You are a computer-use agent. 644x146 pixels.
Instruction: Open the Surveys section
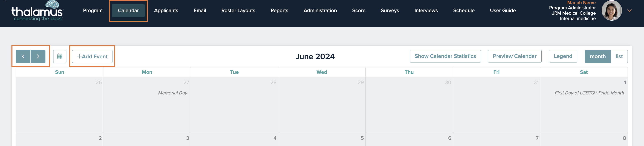pos(390,11)
